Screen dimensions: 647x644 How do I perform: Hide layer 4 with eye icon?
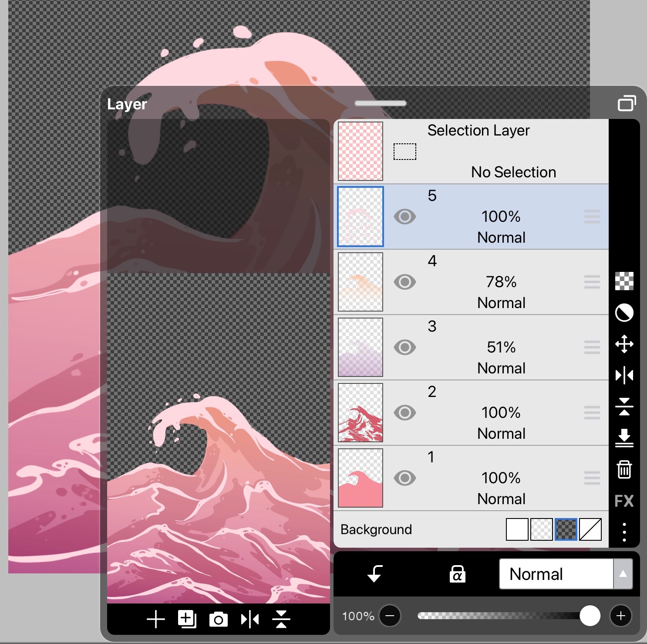coord(405,282)
